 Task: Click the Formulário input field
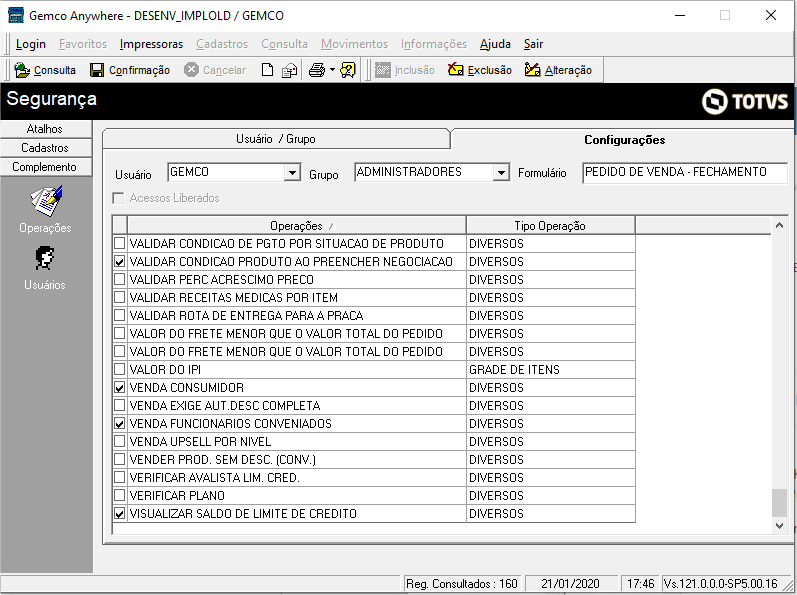684,172
